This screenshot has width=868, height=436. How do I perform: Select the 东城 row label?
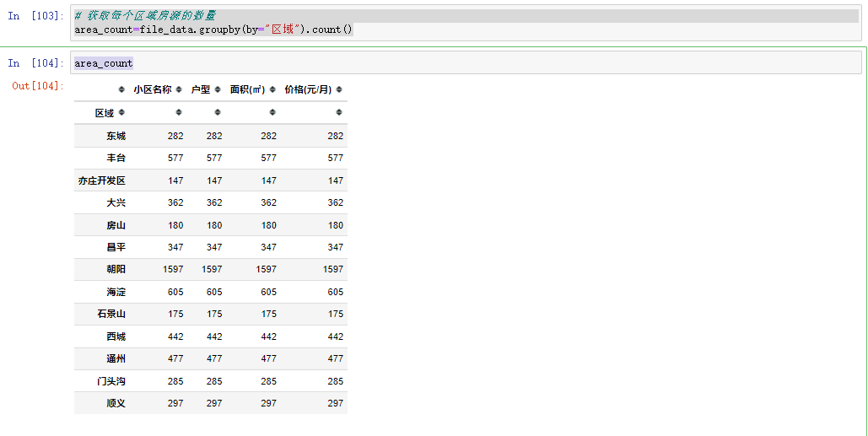[116, 136]
